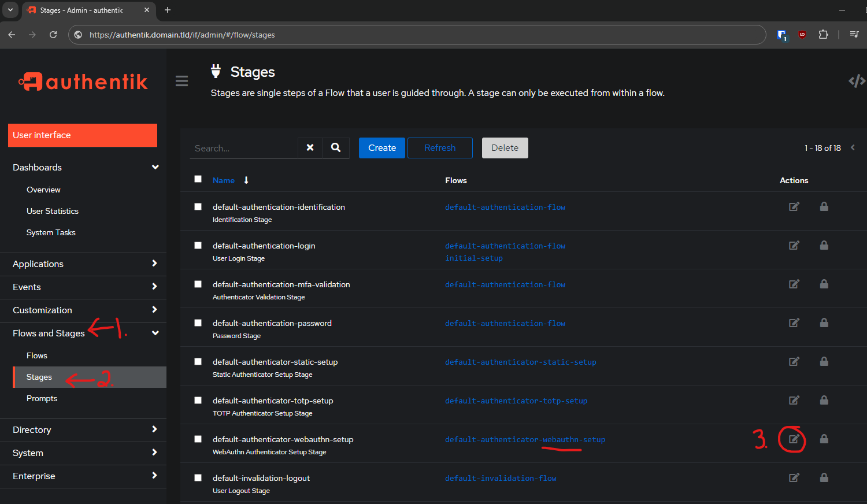Screen dimensions: 867x504
Task: Open System Tasks page
Action: pyautogui.click(x=51, y=232)
